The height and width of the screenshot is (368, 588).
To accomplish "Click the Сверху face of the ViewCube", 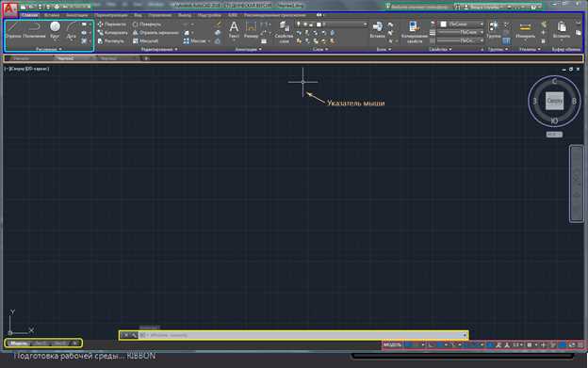I will coord(554,101).
